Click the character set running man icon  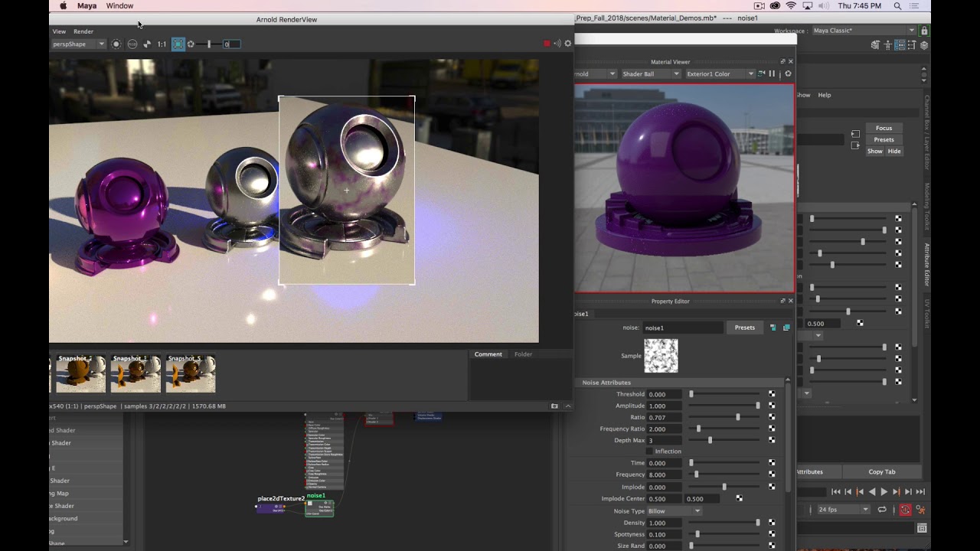coord(920,510)
